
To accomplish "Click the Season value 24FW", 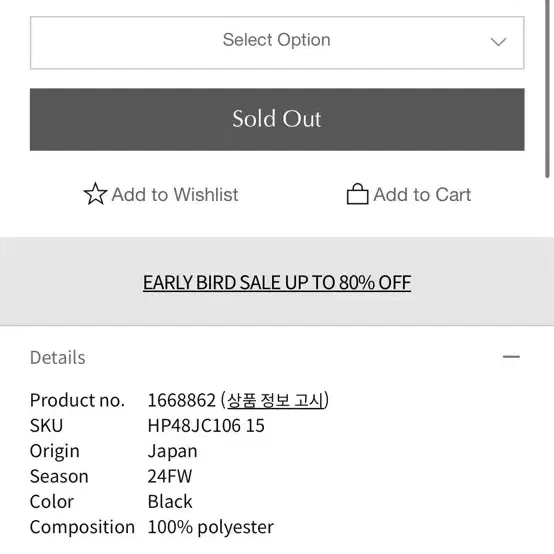I will (x=170, y=476).
